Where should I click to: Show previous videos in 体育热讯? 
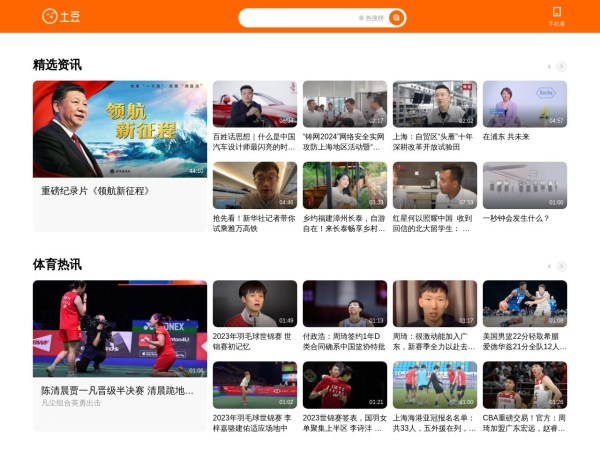(548, 266)
